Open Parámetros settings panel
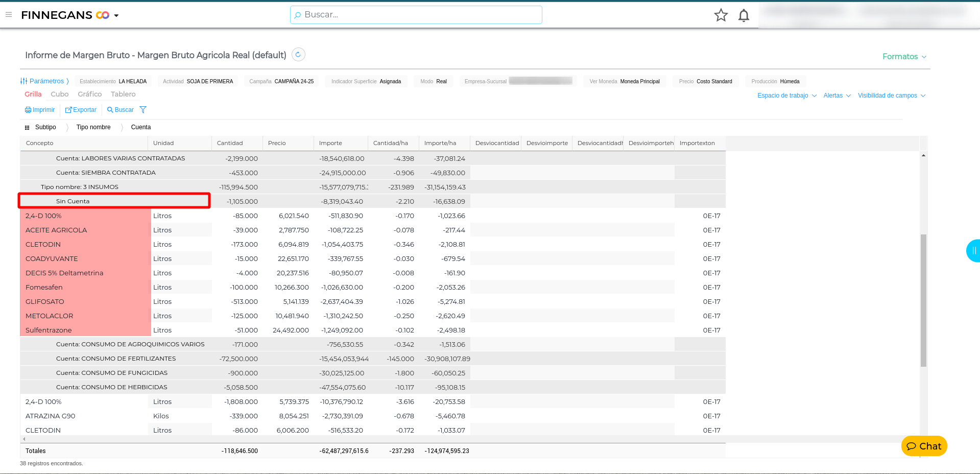Image resolution: width=980 pixels, height=474 pixels. coord(44,81)
